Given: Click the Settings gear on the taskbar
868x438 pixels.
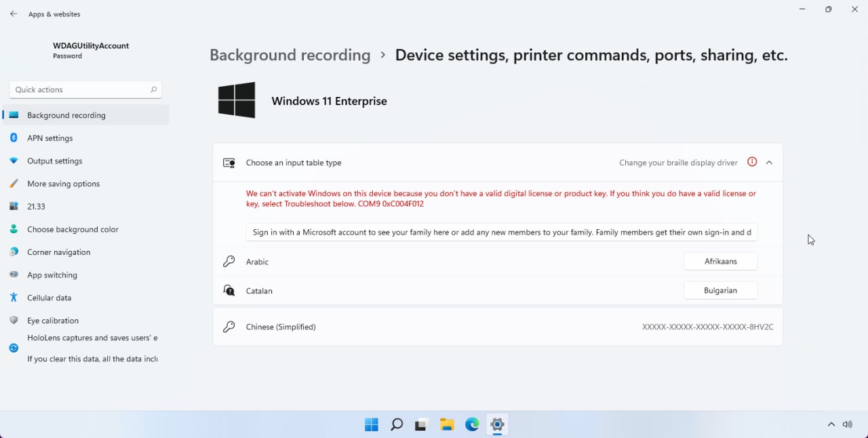Looking at the screenshot, I should click(x=497, y=424).
